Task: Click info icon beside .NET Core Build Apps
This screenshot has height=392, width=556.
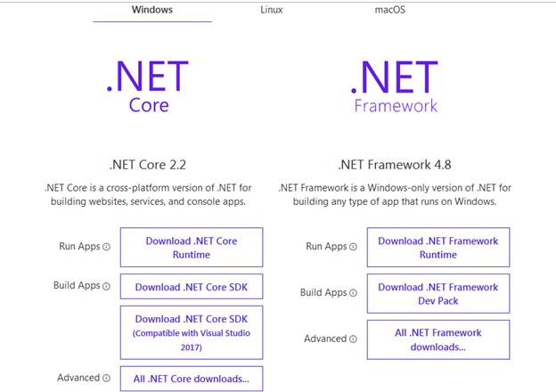Action: 106,286
